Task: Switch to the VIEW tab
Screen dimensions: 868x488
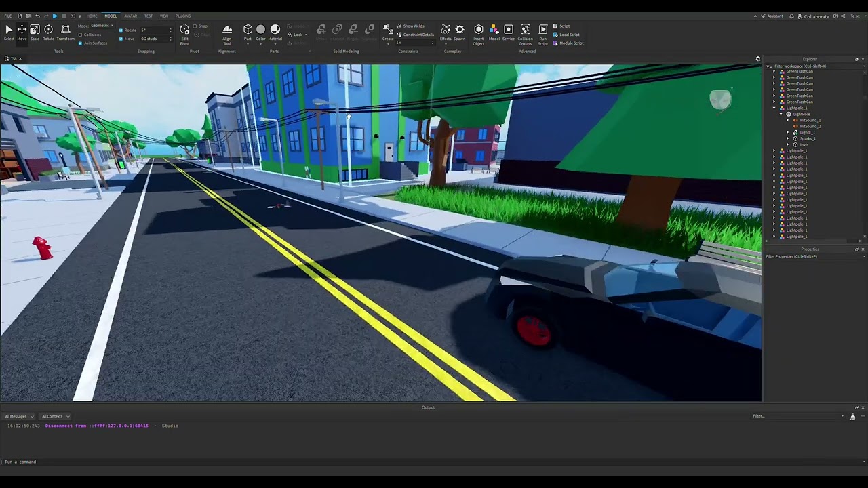Action: [164, 16]
